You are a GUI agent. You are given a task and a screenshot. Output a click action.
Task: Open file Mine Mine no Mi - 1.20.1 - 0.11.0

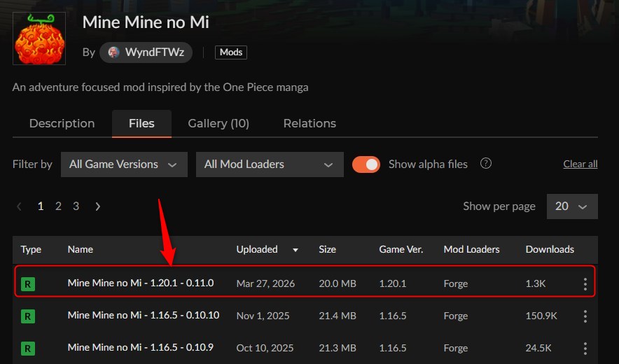tap(141, 283)
